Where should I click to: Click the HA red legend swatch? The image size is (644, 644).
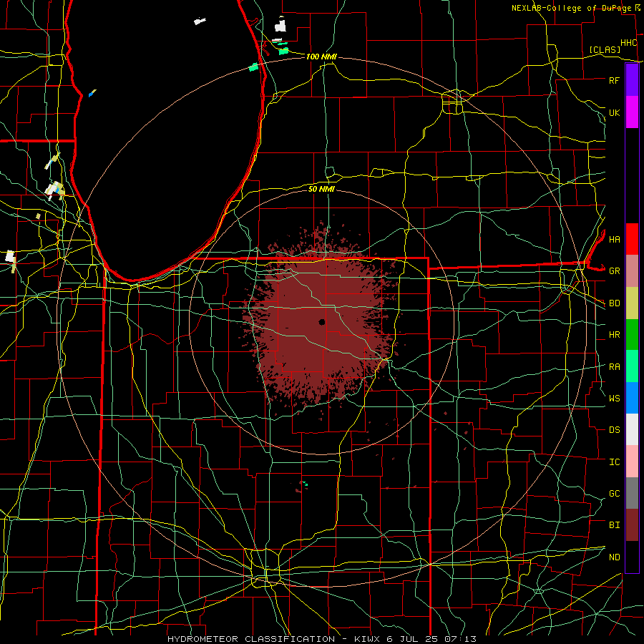tap(632, 239)
